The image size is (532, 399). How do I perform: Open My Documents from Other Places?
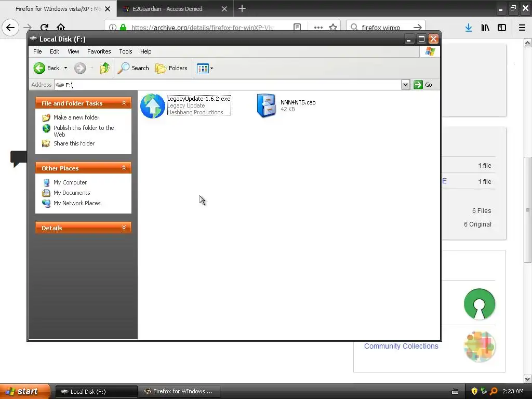(x=72, y=193)
